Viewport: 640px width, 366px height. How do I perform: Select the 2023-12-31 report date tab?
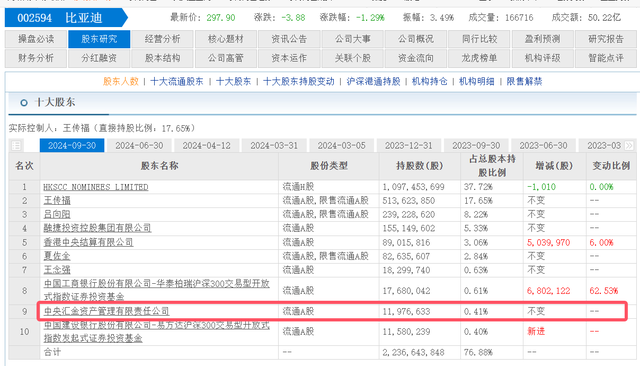[409, 146]
